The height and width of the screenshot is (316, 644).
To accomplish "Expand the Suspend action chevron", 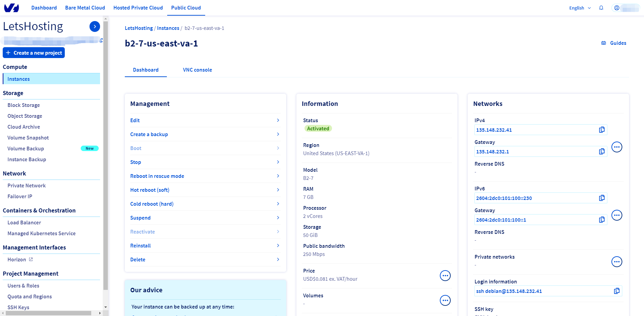I will (x=278, y=218).
